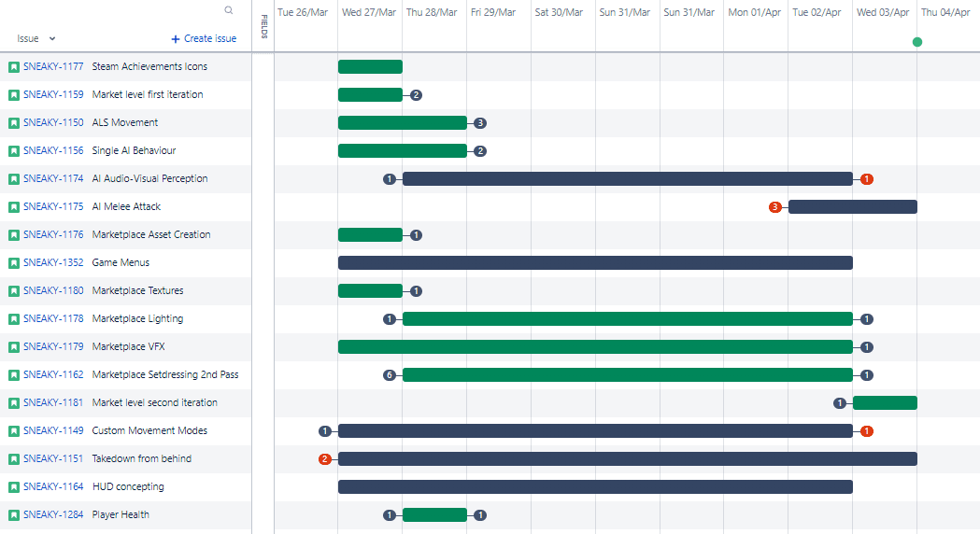
Task: Click badge 1 on Marketplace Asset Creation bar
Action: [417, 235]
